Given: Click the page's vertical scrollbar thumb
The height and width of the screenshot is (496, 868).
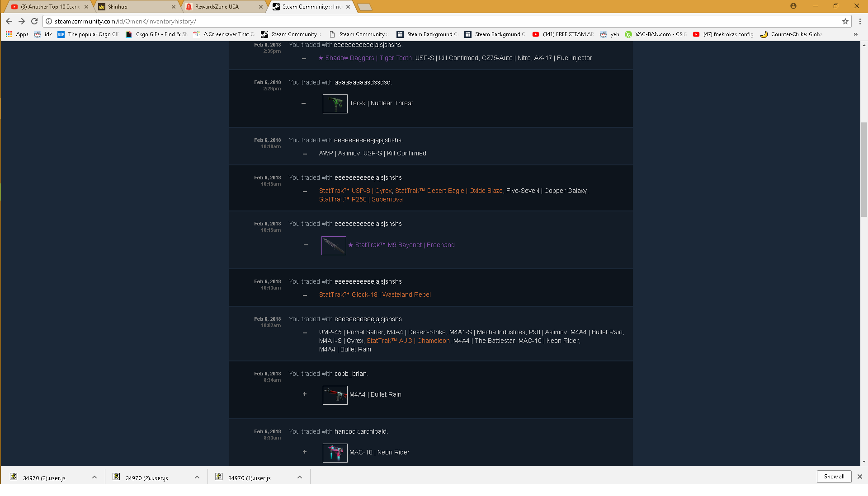Looking at the screenshot, I should [864, 169].
